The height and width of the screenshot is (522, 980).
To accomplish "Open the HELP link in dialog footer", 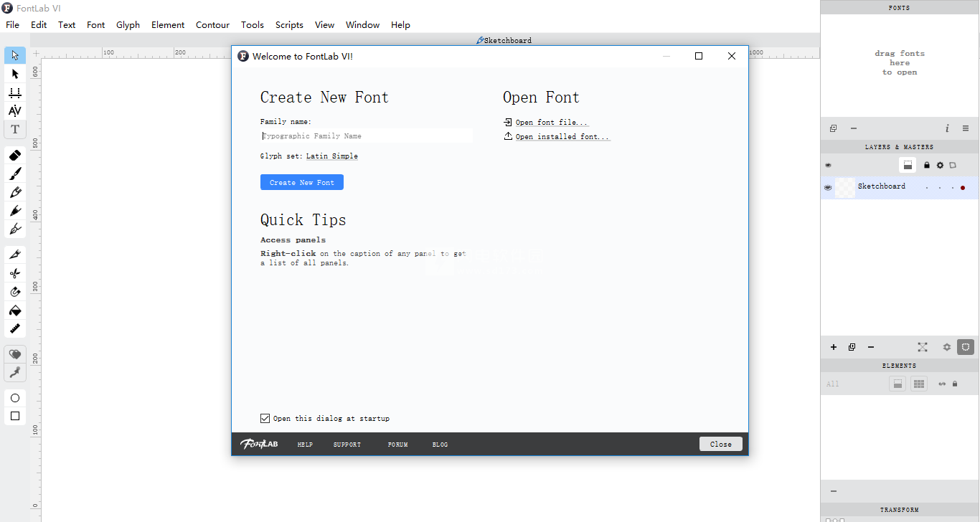I will pos(306,445).
